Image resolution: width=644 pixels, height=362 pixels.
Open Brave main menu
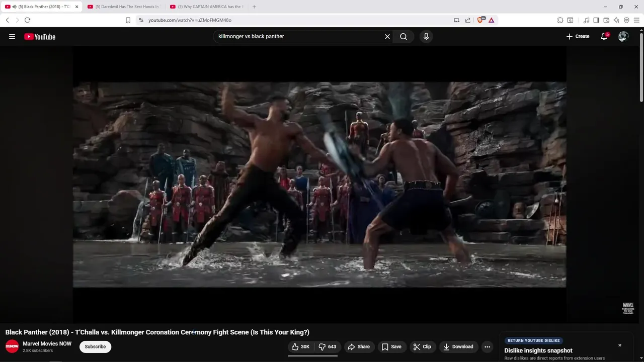pyautogui.click(x=636, y=20)
